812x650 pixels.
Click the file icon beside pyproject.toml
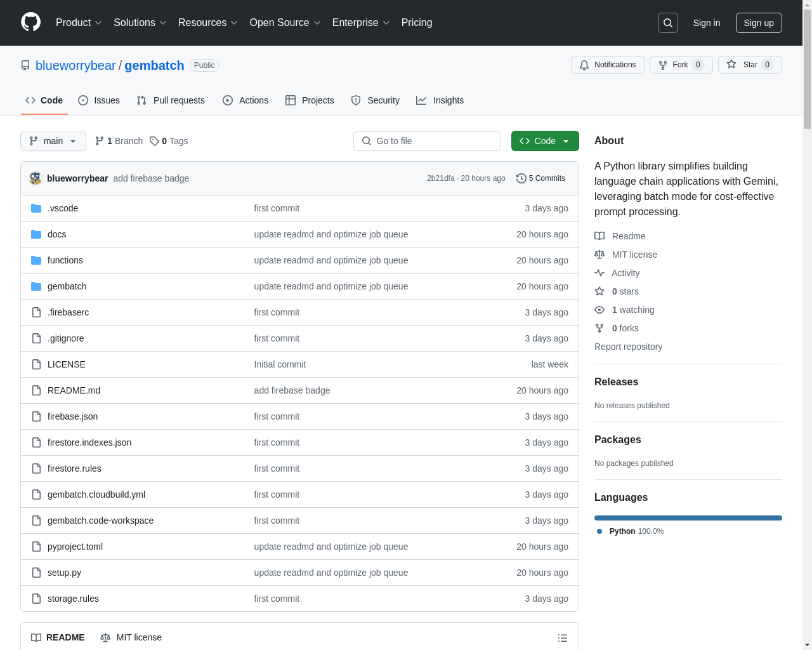tap(36, 547)
